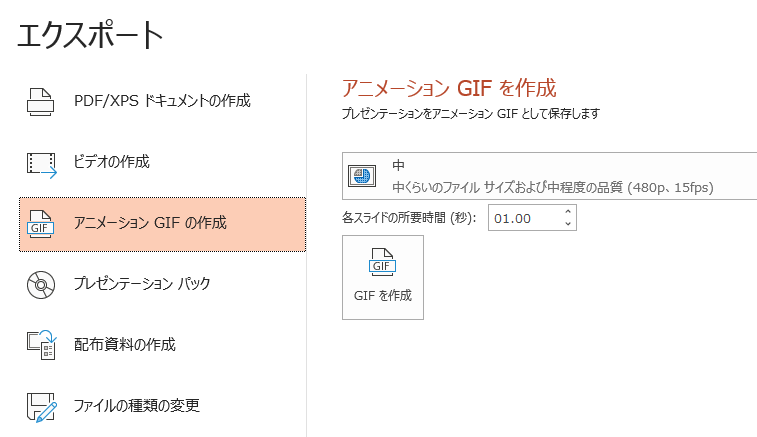Select アニメーション GIF の作成 label
The height and width of the screenshot is (437, 757).
pyautogui.click(x=150, y=223)
